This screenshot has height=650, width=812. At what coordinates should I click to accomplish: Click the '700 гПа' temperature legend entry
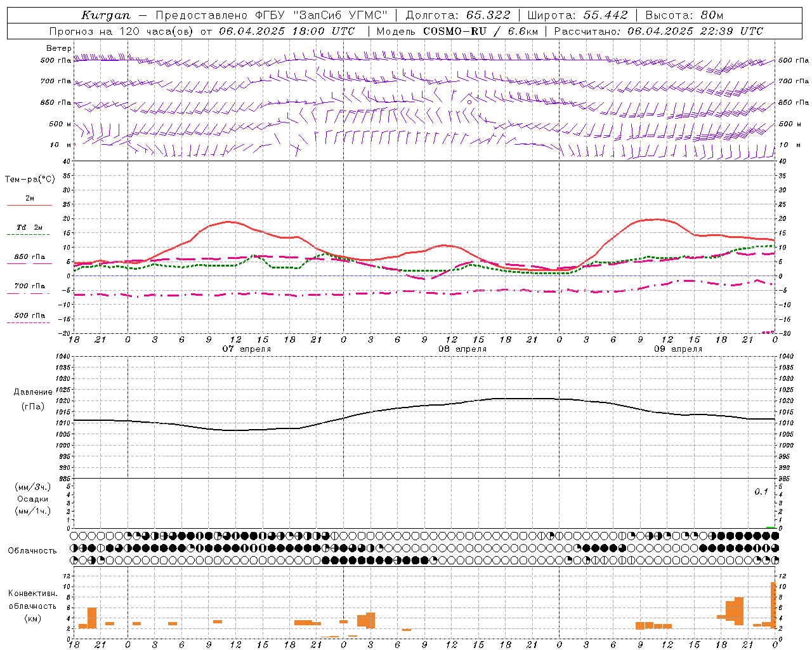(x=30, y=286)
